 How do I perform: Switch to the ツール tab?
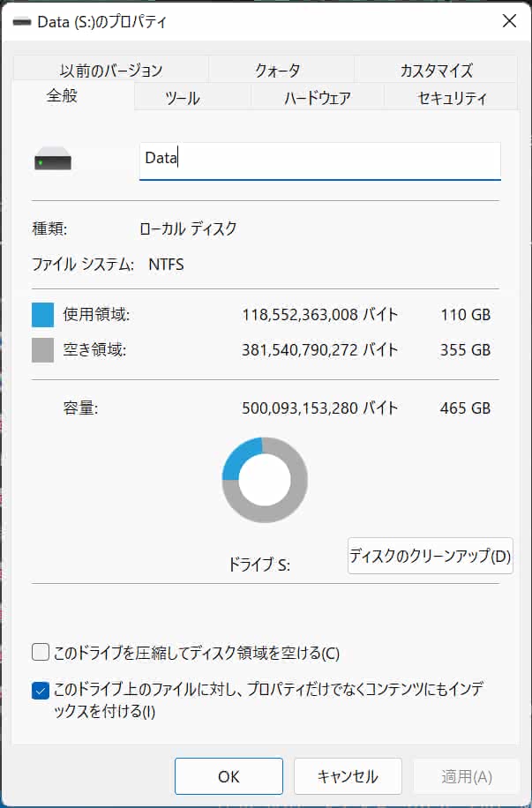[183, 98]
